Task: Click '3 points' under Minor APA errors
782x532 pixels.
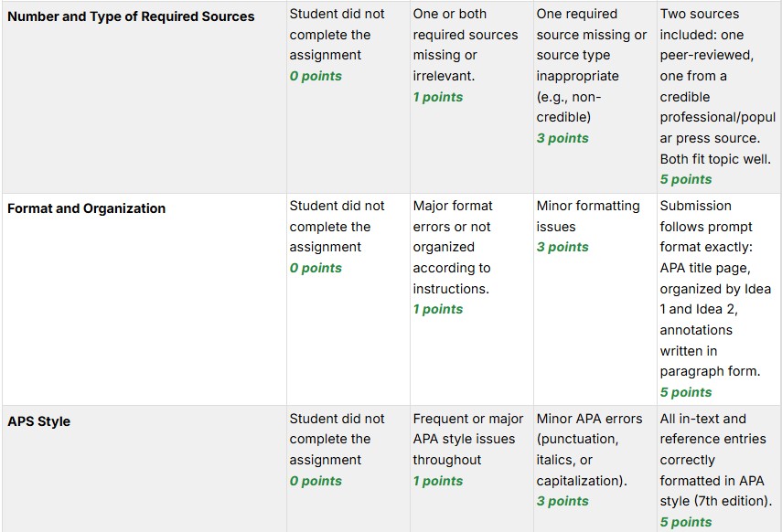Action: click(562, 501)
